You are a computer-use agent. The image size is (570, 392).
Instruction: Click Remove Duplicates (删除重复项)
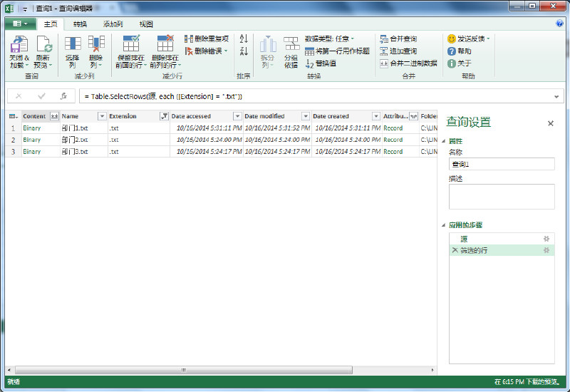207,38
